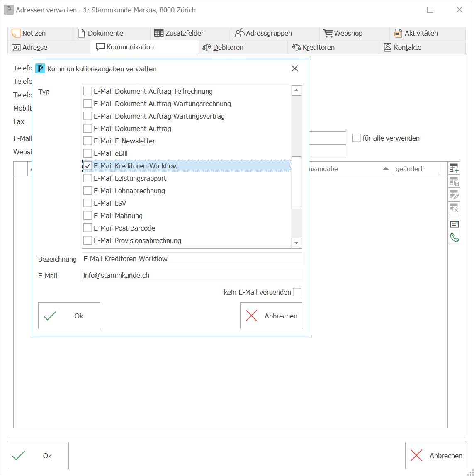474x476 pixels.
Task: Click the delete entry table icon
Action: 454,208
